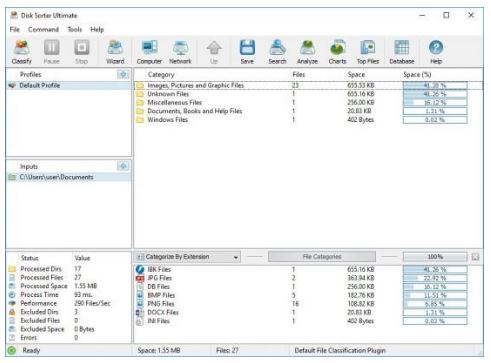
Task: Click Space: 1.55 MB in status bar
Action: pos(159,350)
